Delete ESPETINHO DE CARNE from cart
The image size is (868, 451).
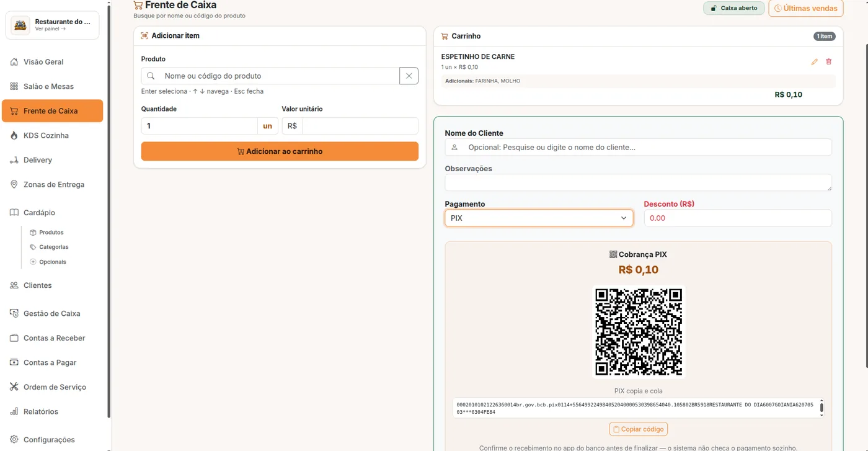(829, 62)
